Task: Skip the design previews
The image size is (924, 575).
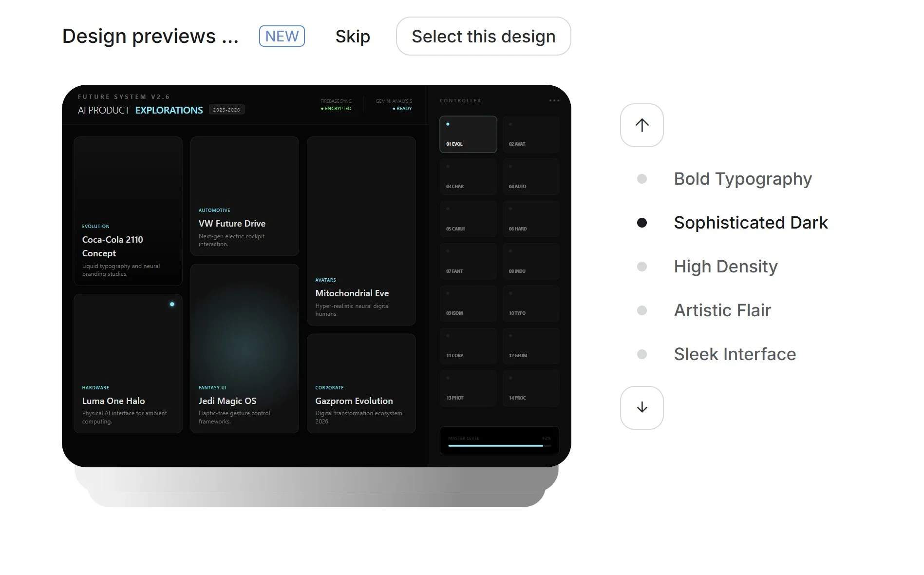Action: click(353, 36)
